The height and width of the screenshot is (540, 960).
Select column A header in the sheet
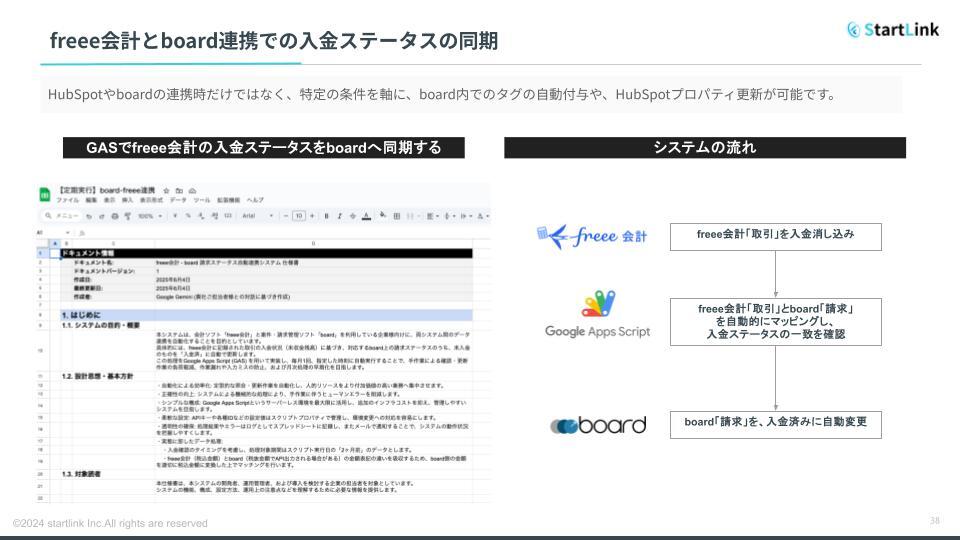[x=55, y=244]
